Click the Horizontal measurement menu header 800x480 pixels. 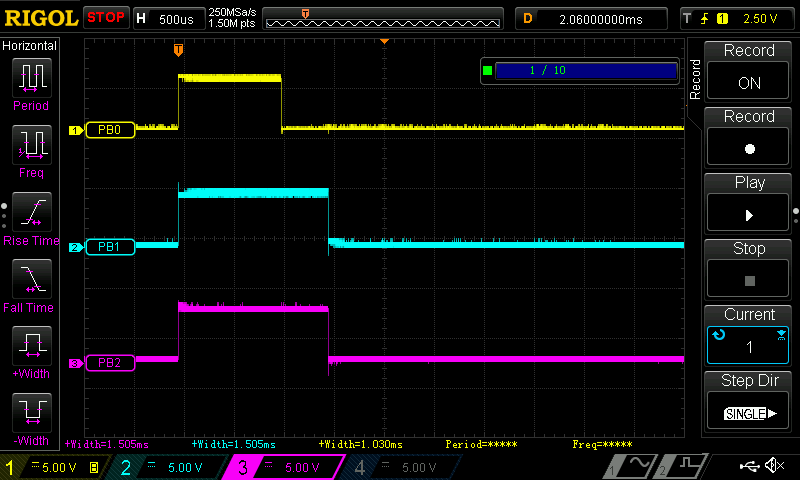click(30, 46)
